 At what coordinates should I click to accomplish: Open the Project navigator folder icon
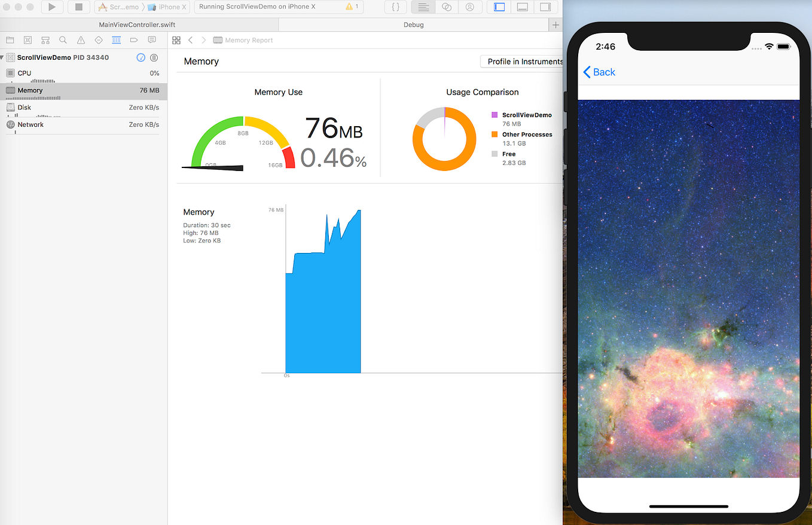click(10, 39)
